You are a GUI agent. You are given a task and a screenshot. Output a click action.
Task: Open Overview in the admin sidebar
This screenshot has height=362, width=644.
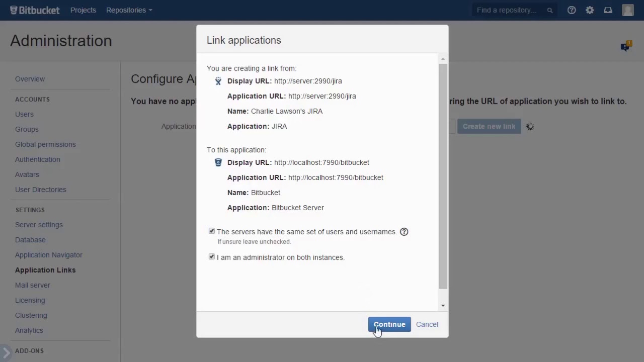[x=30, y=79]
